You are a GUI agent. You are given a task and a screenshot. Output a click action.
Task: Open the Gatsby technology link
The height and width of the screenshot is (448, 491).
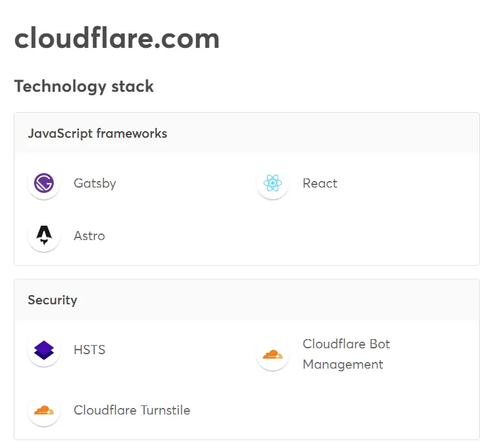tap(95, 183)
